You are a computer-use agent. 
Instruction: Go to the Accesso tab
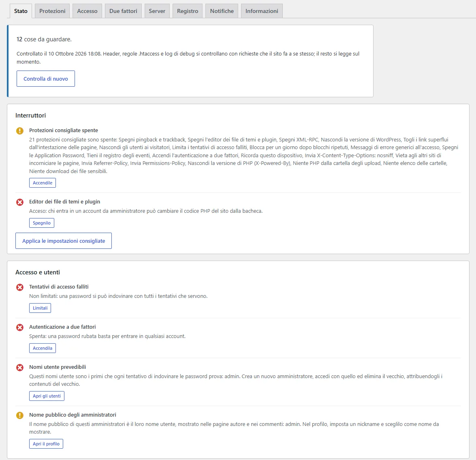click(x=87, y=11)
